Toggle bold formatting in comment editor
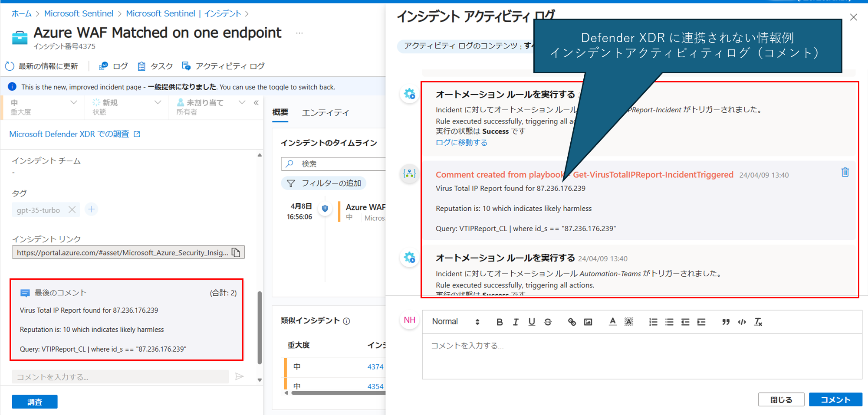Viewport: 868px width, 415px height. tap(500, 322)
